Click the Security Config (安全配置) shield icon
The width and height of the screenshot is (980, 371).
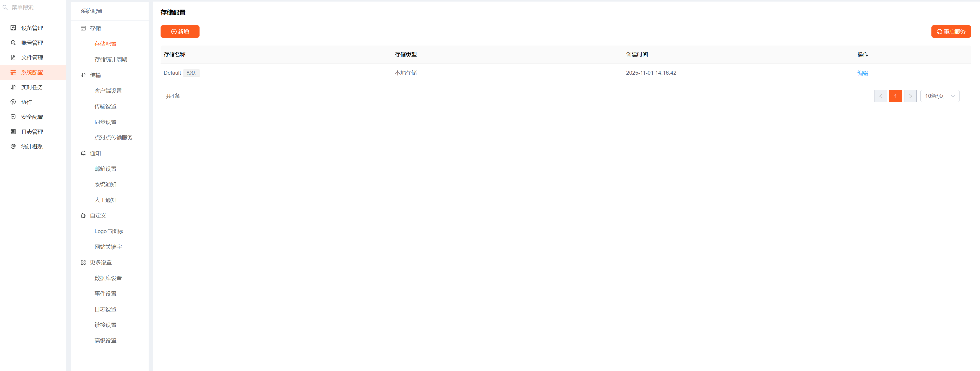13,117
